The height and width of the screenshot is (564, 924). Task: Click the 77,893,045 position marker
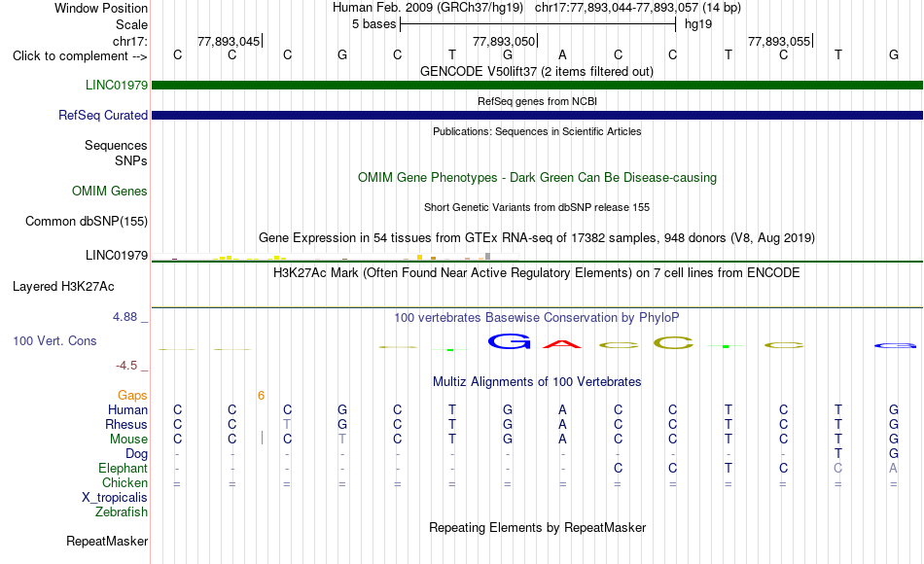tap(229, 41)
